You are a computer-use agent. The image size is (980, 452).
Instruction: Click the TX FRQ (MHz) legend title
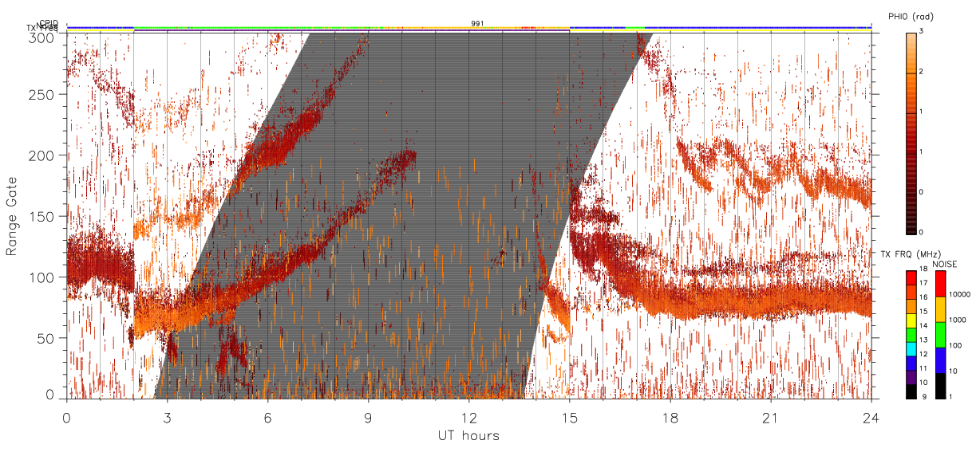[911, 254]
